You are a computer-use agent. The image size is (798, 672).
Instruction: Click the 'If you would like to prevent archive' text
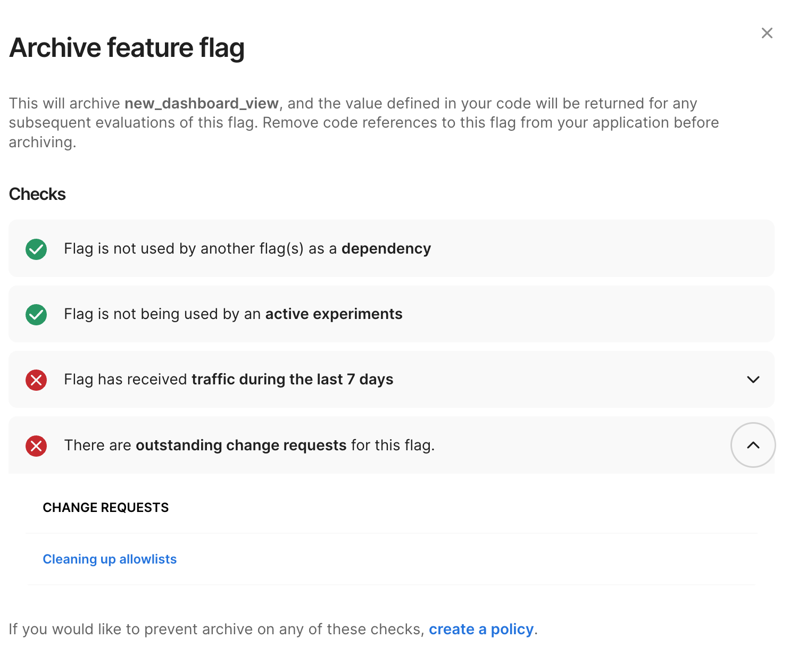tap(216, 629)
